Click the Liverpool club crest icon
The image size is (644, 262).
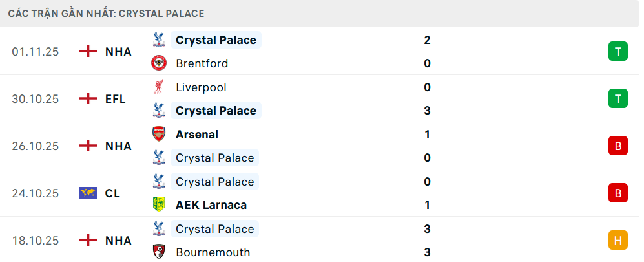(x=158, y=87)
